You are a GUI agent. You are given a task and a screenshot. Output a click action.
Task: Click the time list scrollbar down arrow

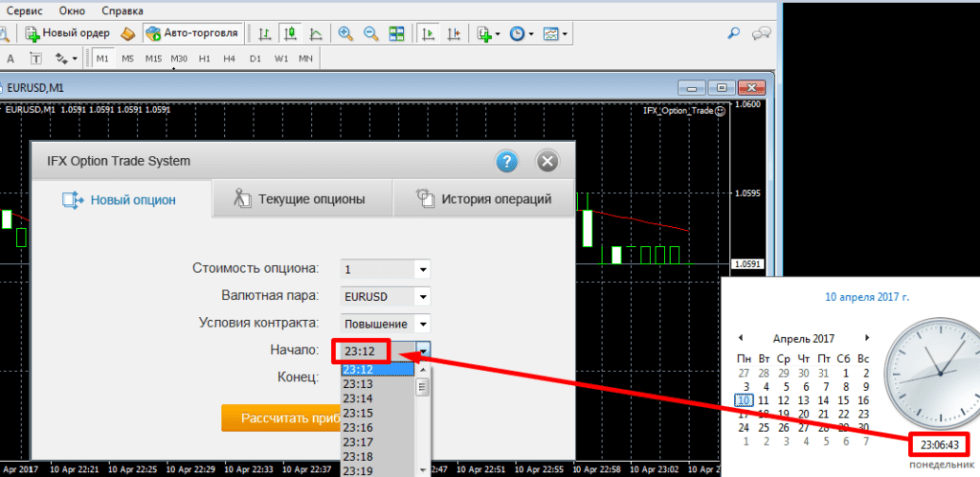point(422,469)
